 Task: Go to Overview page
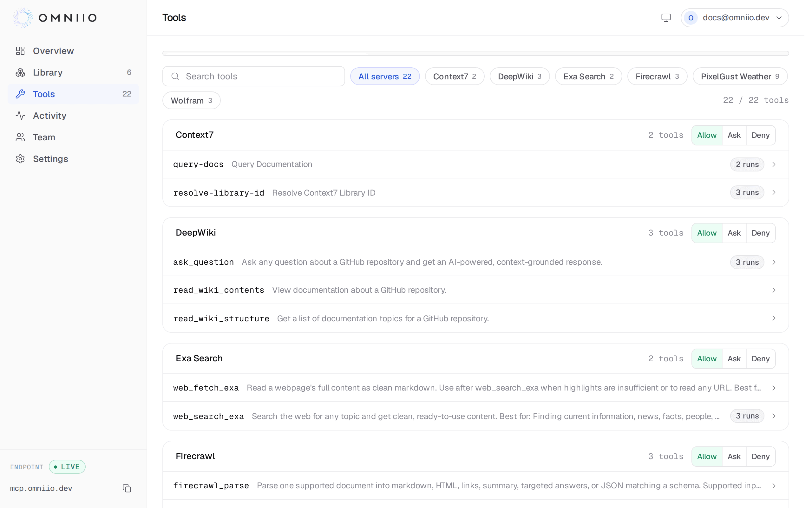pos(73,51)
